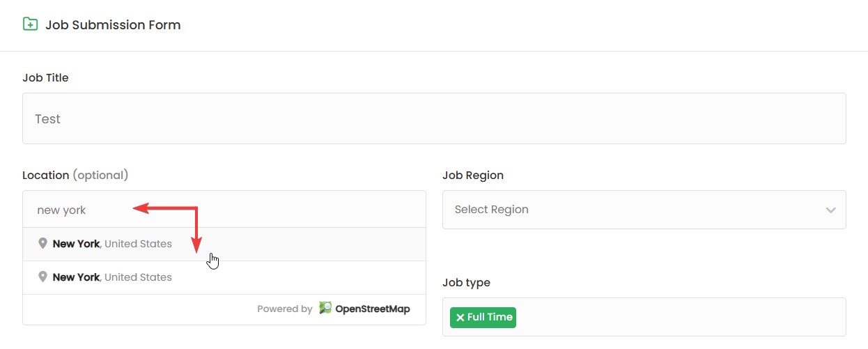Click the green folder-plus icon in the header
The image size is (868, 349).
pyautogui.click(x=30, y=24)
